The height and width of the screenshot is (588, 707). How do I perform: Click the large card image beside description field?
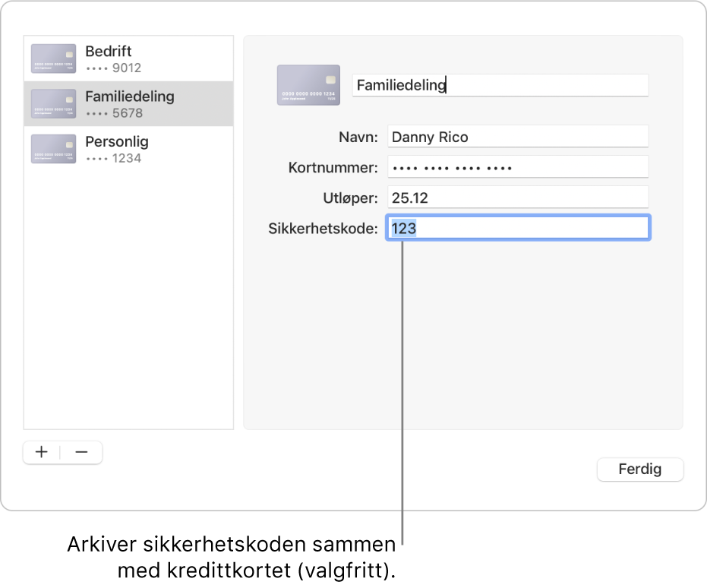point(308,85)
